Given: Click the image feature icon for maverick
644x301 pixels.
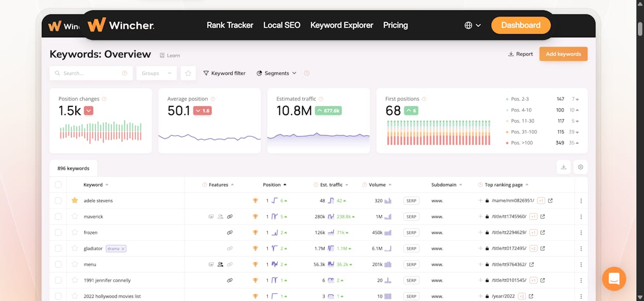Looking at the screenshot, I should point(211,217).
